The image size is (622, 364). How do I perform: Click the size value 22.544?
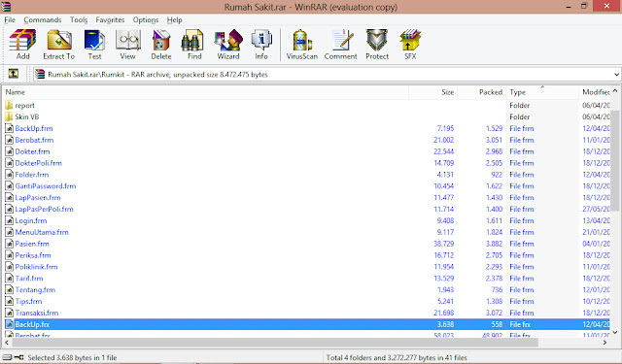pos(444,151)
